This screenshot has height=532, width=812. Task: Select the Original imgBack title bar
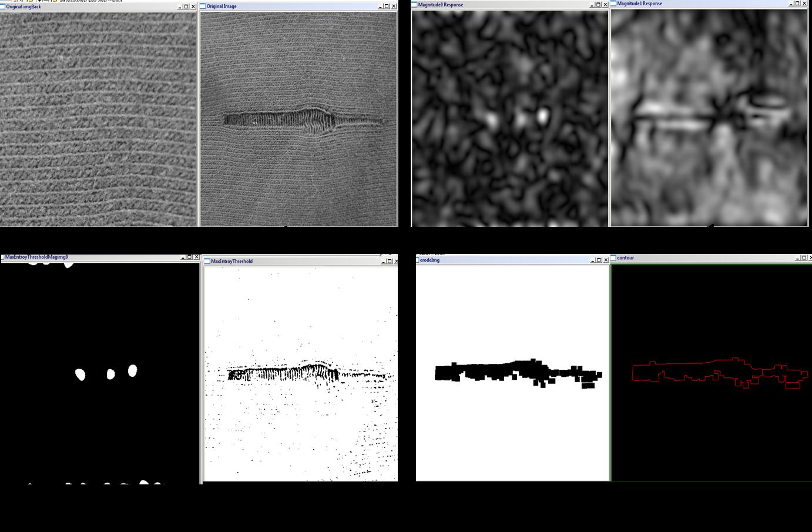[88, 6]
